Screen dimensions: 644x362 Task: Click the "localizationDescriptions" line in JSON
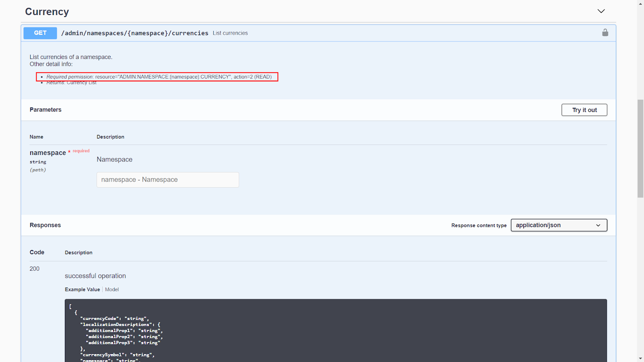[x=120, y=325]
